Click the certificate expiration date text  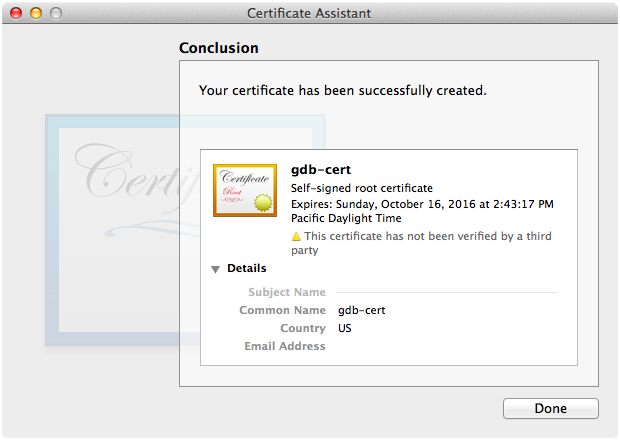click(x=421, y=204)
